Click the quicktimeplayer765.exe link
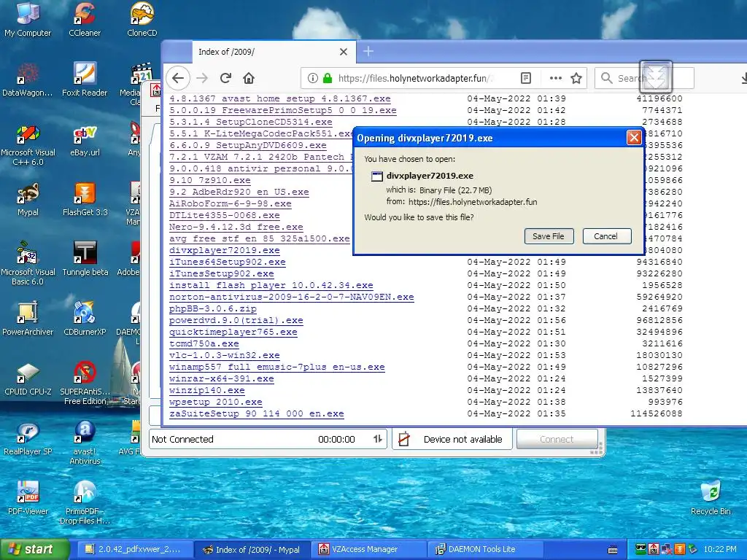747x560 pixels. click(233, 332)
